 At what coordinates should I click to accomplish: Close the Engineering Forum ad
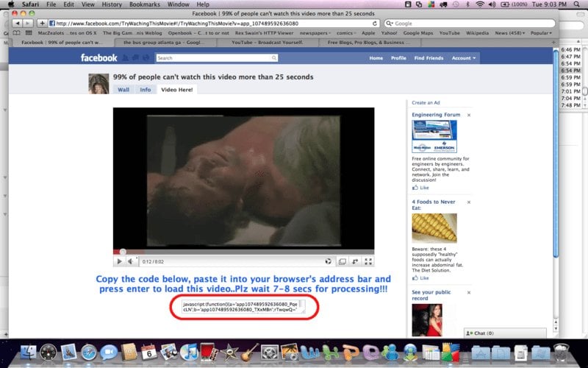469,116
